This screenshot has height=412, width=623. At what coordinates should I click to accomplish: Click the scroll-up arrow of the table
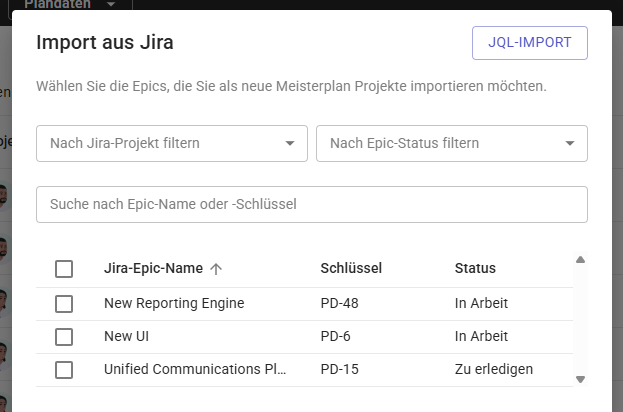click(x=580, y=260)
